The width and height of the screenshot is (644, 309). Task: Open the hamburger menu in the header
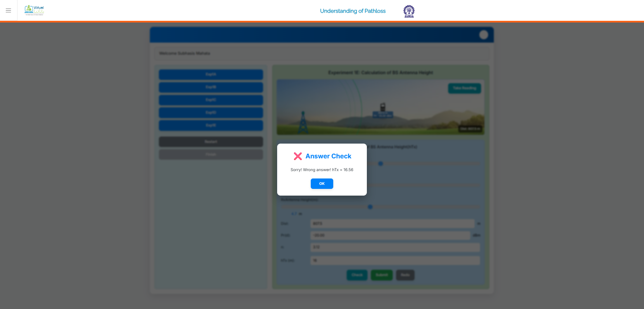point(8,10)
